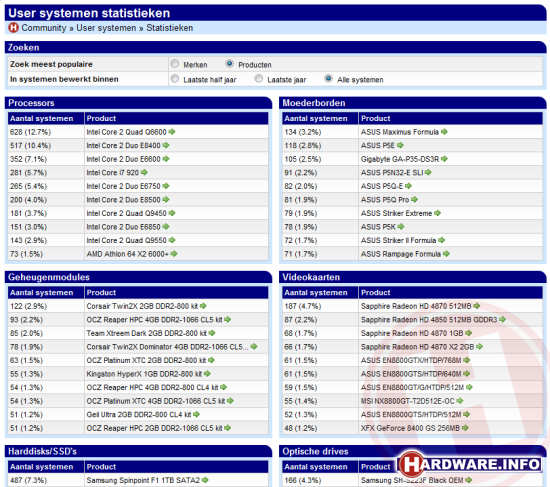
Task: Open the Intel Core 2 Quad Q9550 link
Action: pyautogui.click(x=126, y=240)
